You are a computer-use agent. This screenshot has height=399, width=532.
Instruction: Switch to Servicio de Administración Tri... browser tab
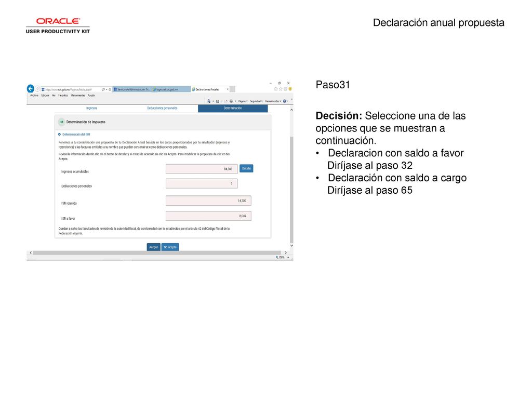click(131, 89)
